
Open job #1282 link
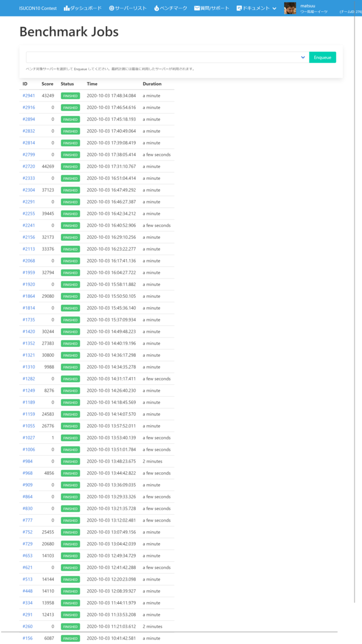pyautogui.click(x=28, y=379)
